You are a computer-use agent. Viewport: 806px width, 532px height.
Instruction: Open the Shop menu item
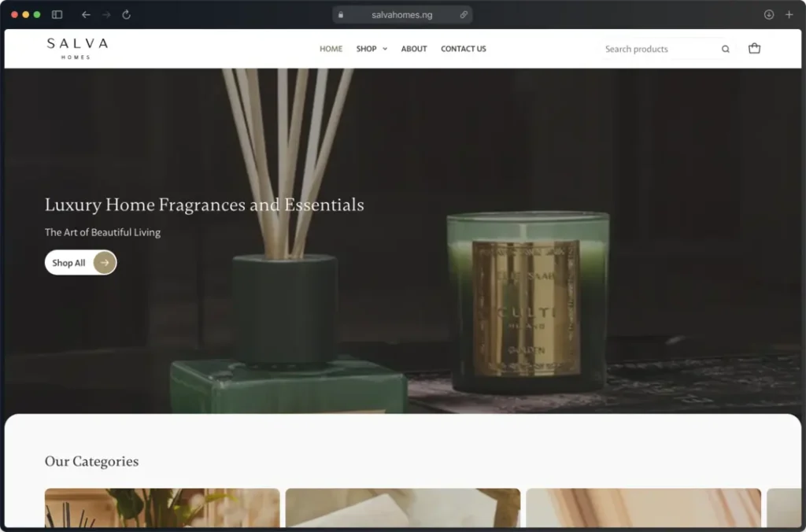(366, 49)
